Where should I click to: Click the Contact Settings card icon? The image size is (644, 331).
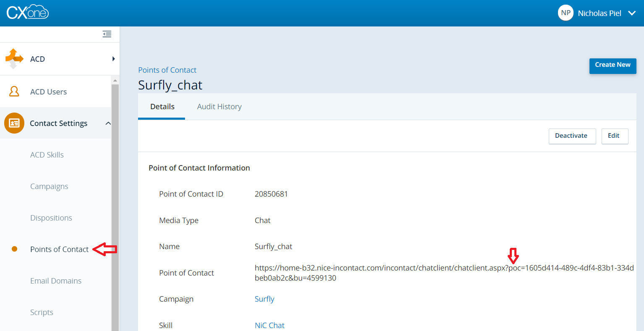click(x=14, y=123)
